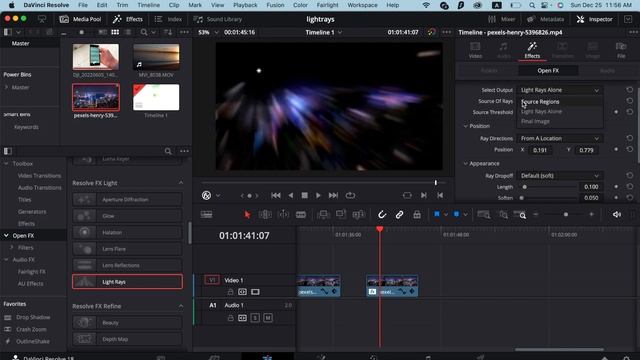Adjust the Soften slider
The width and height of the screenshot is (640, 360).
click(x=521, y=198)
